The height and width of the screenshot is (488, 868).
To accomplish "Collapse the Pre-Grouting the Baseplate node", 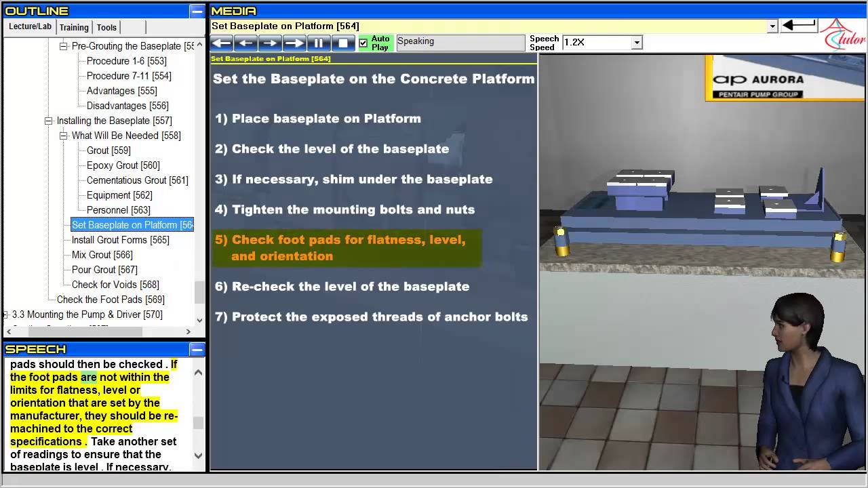I will [x=63, y=46].
